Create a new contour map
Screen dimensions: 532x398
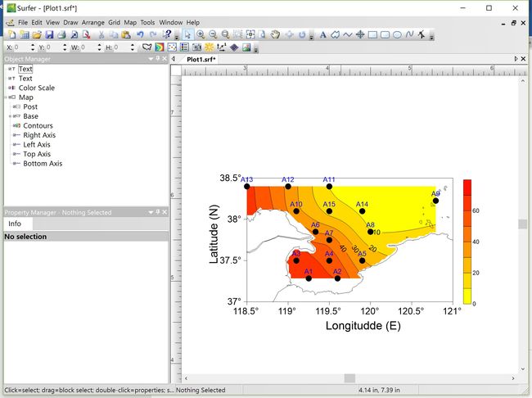click(x=160, y=47)
